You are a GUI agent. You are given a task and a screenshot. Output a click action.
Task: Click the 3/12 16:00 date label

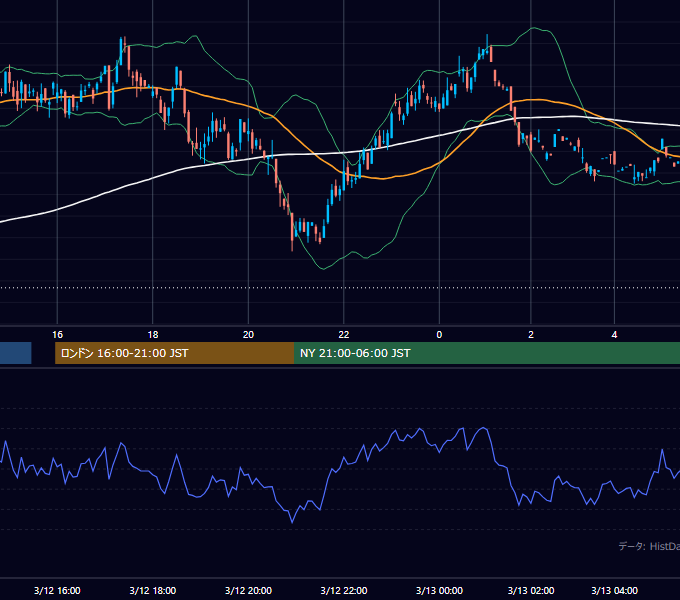pos(57,590)
